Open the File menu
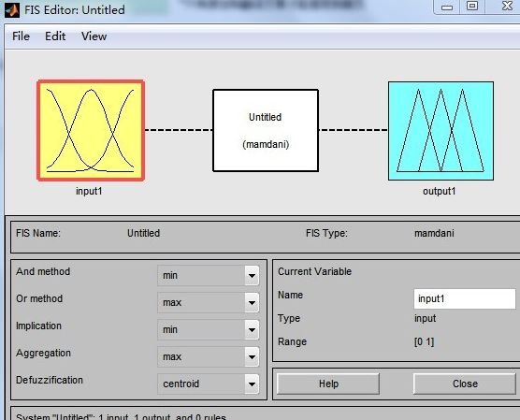This screenshot has height=420, width=520. (21, 36)
